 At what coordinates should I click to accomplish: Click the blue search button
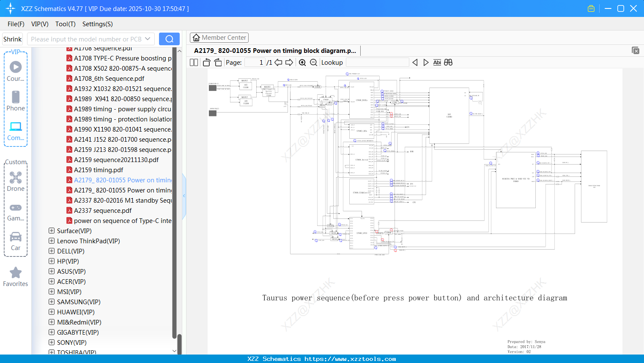pos(169,39)
